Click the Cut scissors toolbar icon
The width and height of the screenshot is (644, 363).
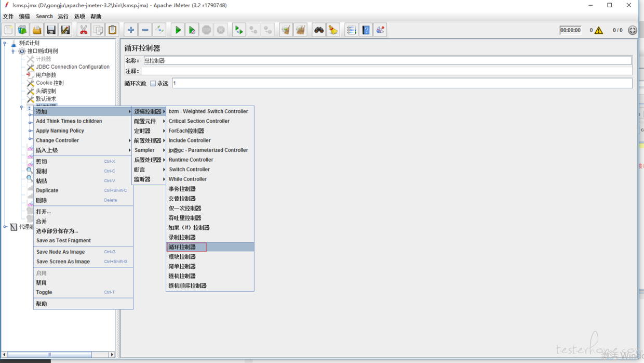pyautogui.click(x=84, y=30)
